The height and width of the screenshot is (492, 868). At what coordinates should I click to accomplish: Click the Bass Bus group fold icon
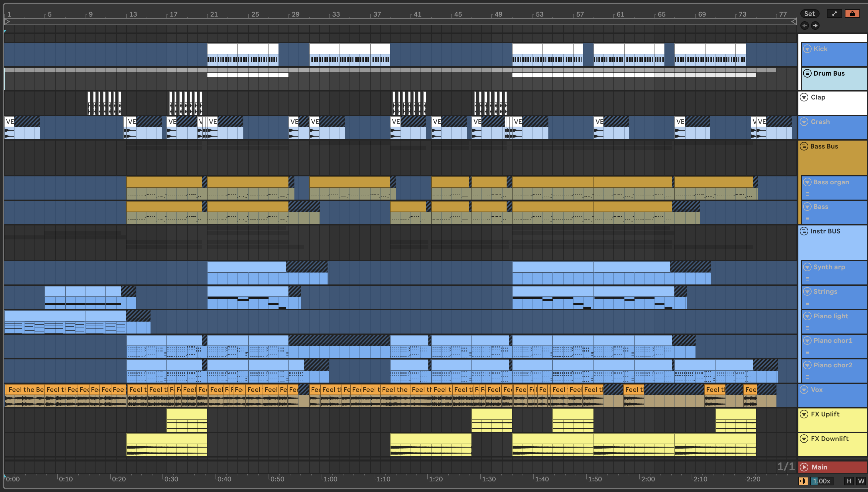click(804, 146)
